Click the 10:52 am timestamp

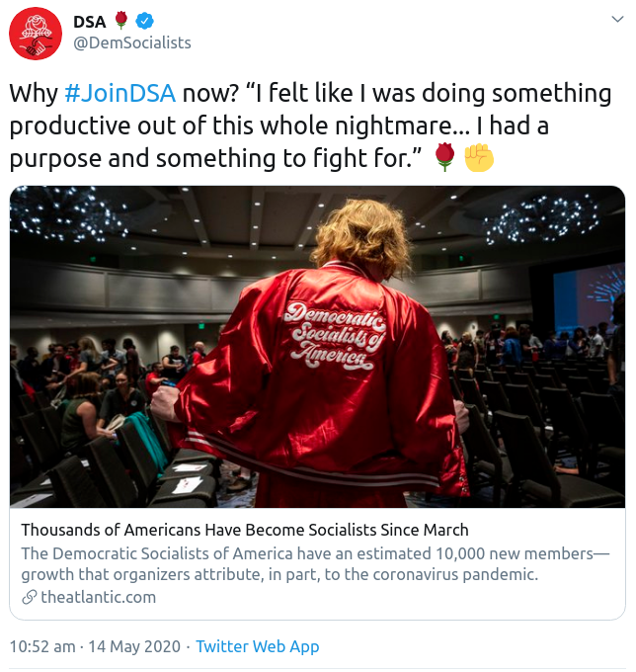[42, 646]
